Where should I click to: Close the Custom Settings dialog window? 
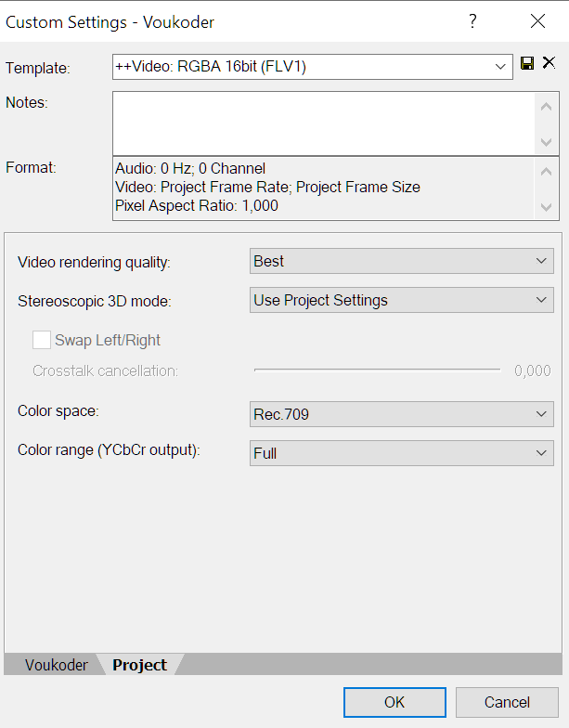(x=538, y=20)
